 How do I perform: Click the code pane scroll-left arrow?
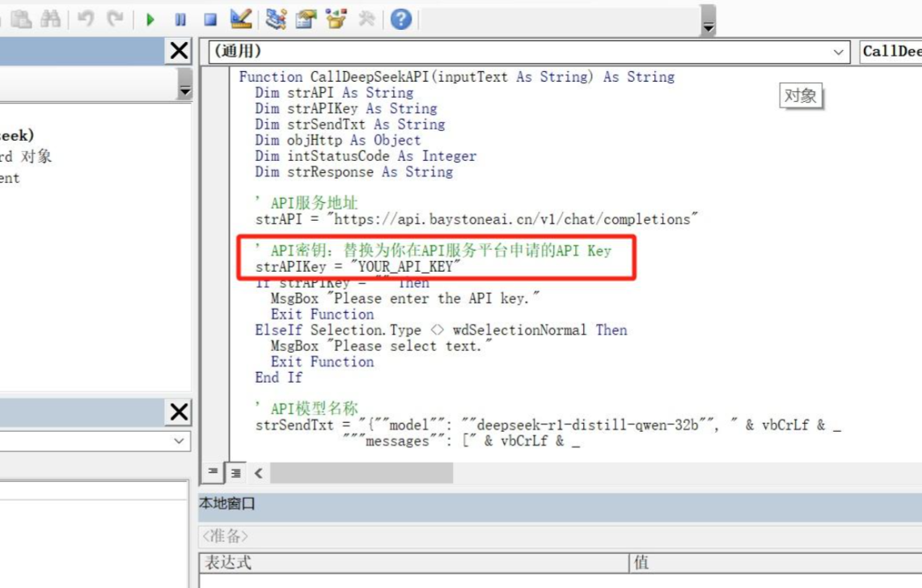(x=259, y=472)
